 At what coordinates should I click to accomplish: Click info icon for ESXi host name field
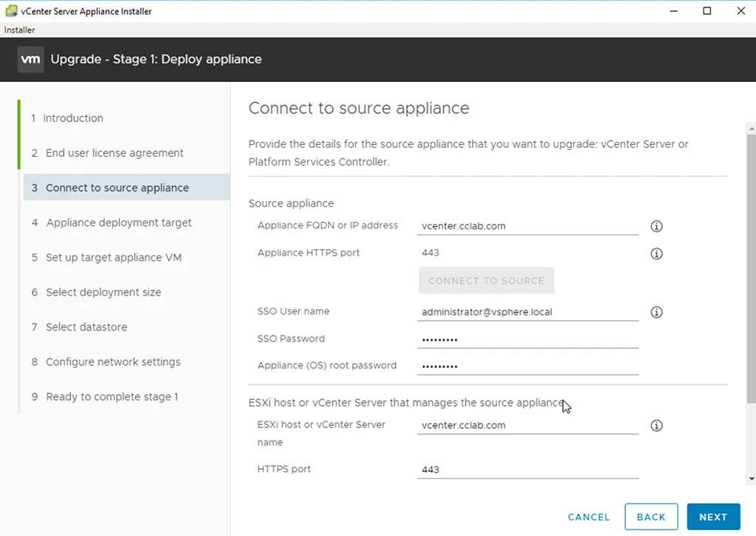[656, 426]
